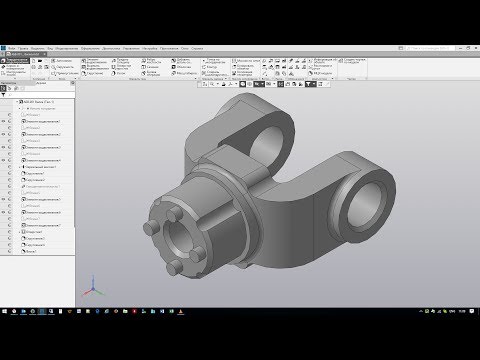The width and height of the screenshot is (480, 360).
Task: Expand the Отверстие:1 tree node
Action: [x=19, y=232]
